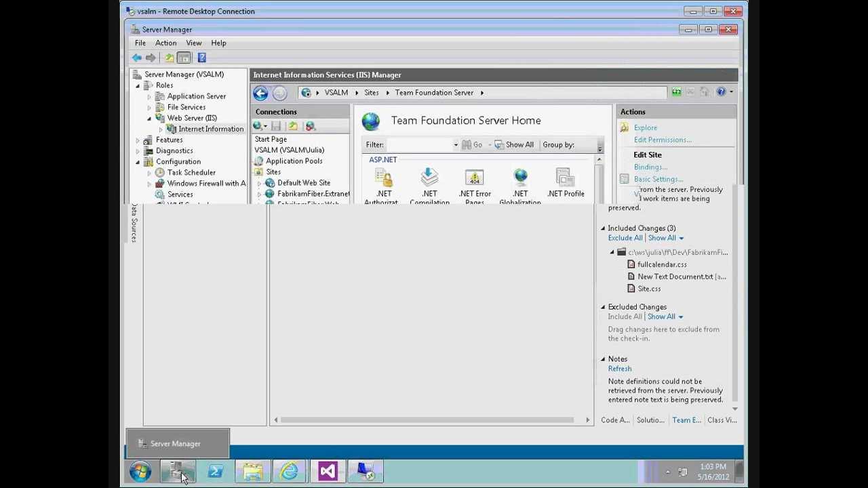The width and height of the screenshot is (868, 488).
Task: Select Application Pools in Connections tree
Action: 294,161
